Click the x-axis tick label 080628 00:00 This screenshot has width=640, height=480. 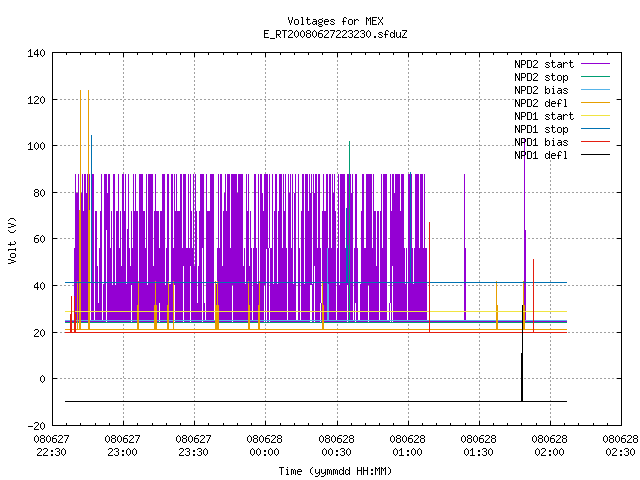264,446
